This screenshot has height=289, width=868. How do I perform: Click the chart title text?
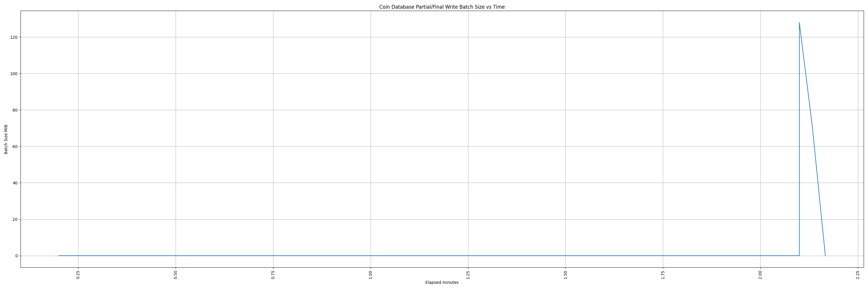442,7
